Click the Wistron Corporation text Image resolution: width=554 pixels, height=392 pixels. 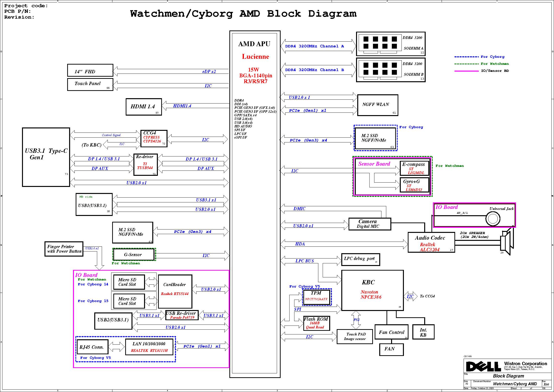pos(525,363)
